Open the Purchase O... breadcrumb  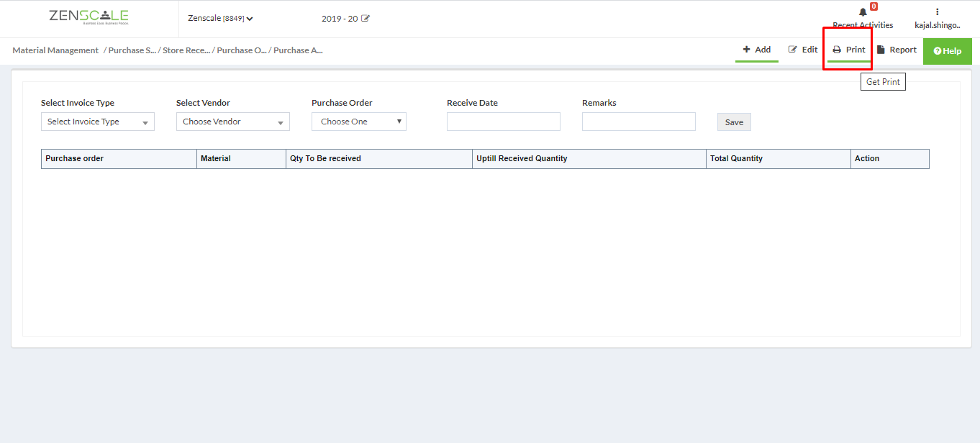[x=242, y=50]
